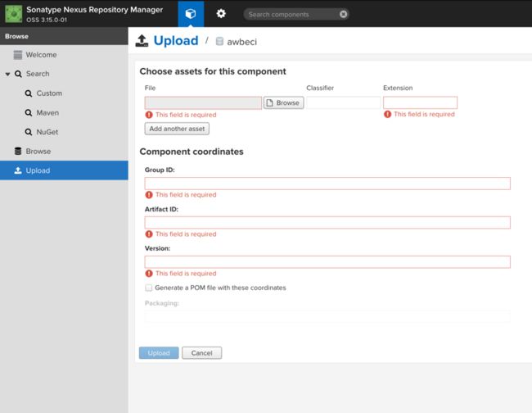The image size is (532, 413).
Task: Click the Sonatype Nexus logo icon
Action: point(14,14)
